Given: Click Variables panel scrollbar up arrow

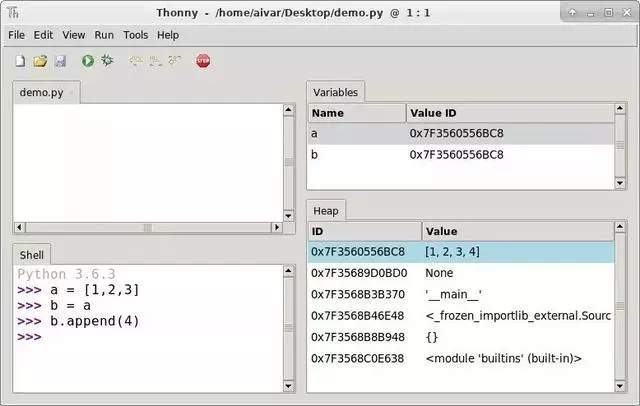Looking at the screenshot, I should [620, 109].
